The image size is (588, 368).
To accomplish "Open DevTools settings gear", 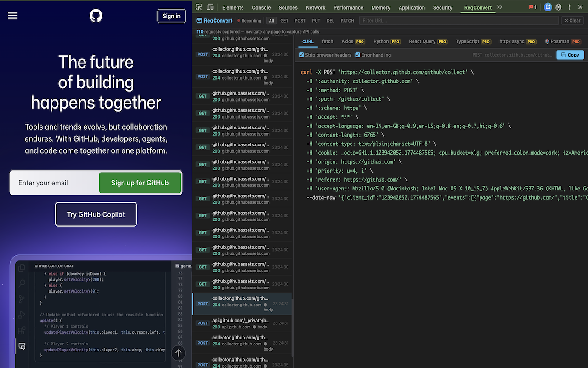I will pyautogui.click(x=559, y=7).
